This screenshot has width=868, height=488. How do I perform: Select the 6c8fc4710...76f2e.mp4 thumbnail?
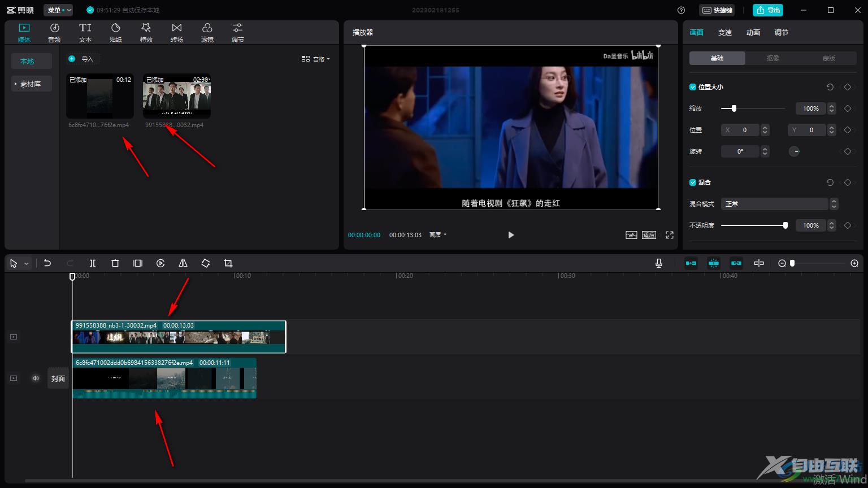coord(100,96)
